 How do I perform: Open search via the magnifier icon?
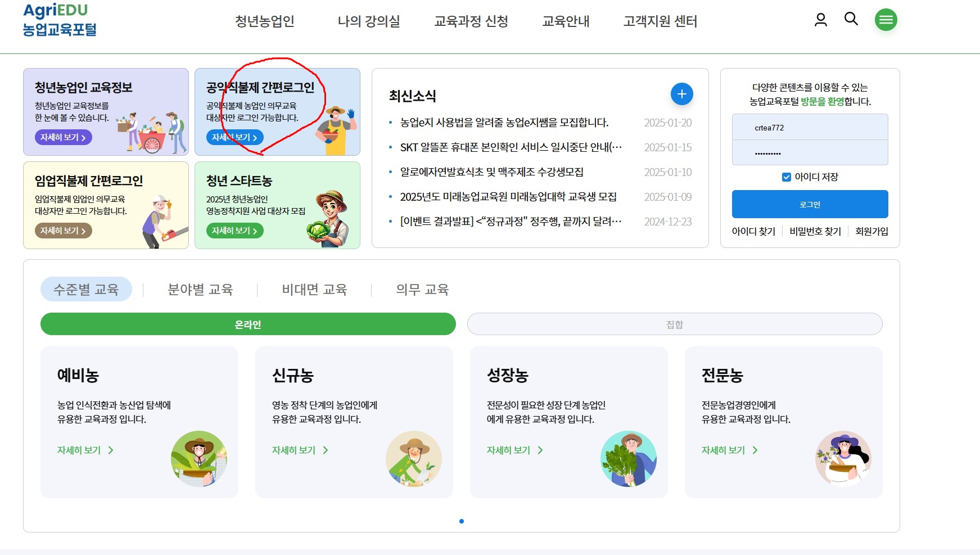pyautogui.click(x=851, y=19)
